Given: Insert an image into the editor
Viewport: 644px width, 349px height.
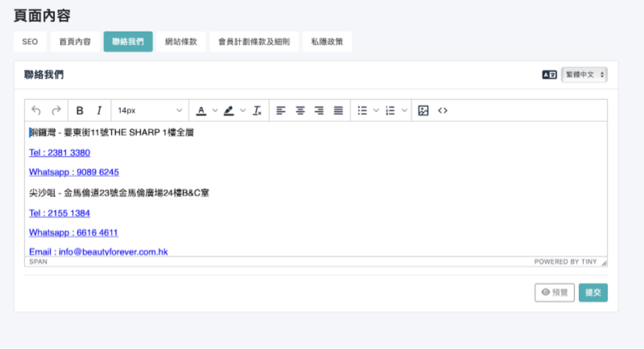Looking at the screenshot, I should (x=423, y=110).
